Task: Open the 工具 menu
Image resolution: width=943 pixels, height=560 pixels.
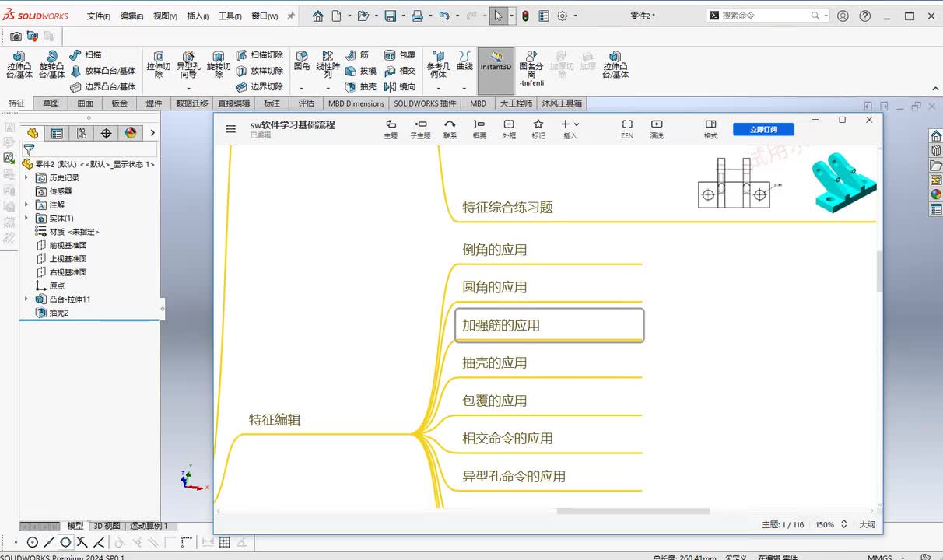Action: pos(230,16)
